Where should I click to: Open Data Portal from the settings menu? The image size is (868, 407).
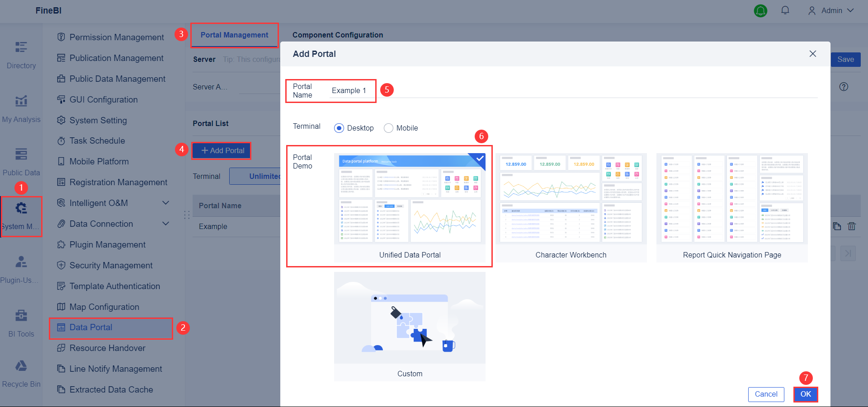click(90, 327)
